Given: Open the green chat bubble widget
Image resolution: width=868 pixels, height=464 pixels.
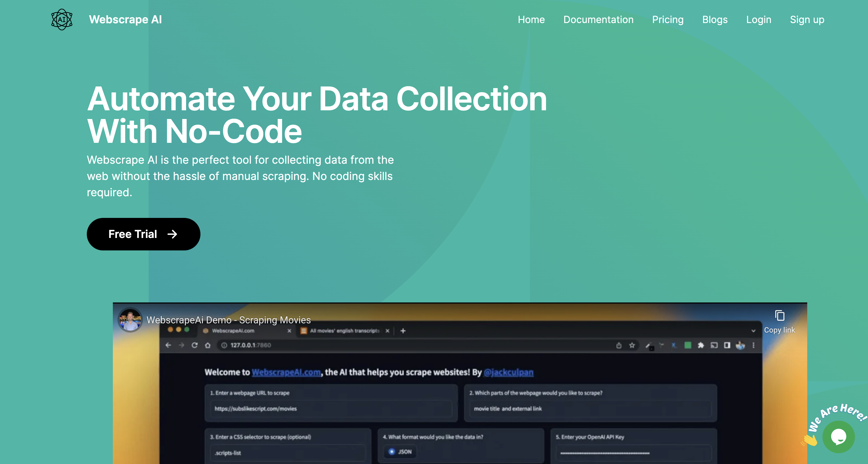Looking at the screenshot, I should (x=838, y=437).
